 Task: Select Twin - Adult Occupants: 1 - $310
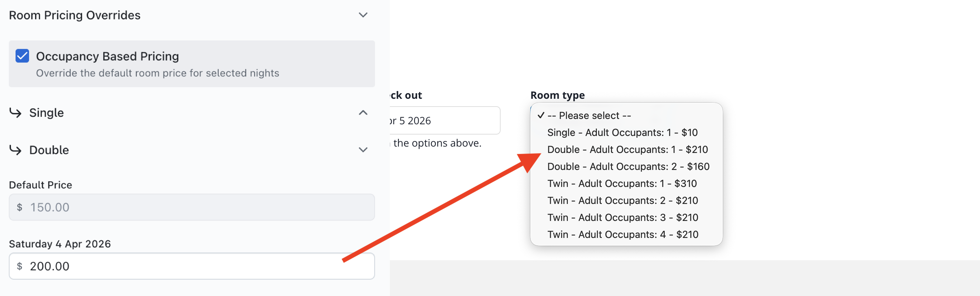coord(622,183)
